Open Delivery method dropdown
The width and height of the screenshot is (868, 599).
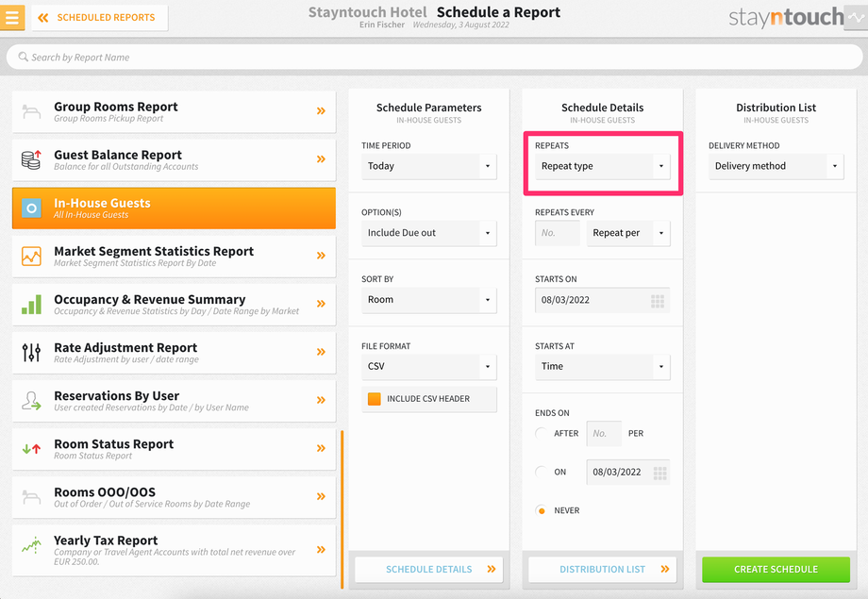tap(776, 166)
